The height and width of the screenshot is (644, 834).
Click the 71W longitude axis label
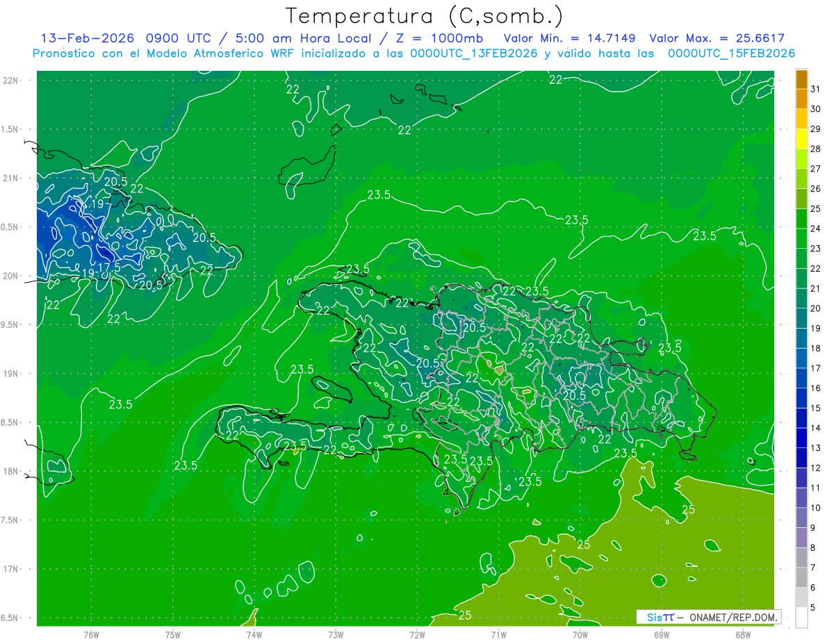pyautogui.click(x=498, y=634)
